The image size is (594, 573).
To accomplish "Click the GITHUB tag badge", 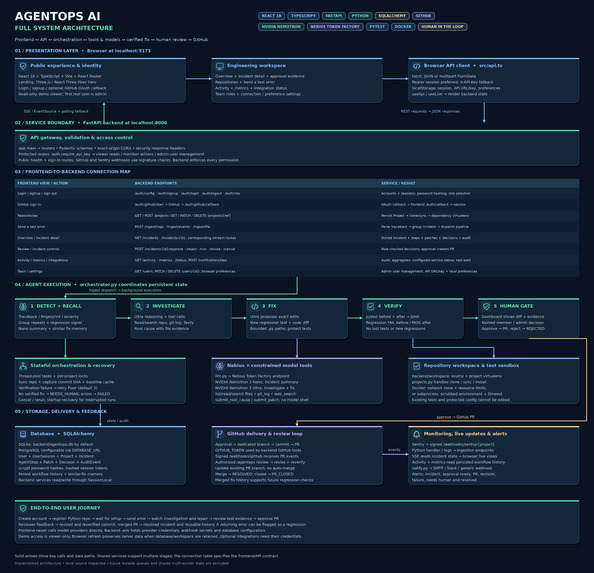I will 424,16.
